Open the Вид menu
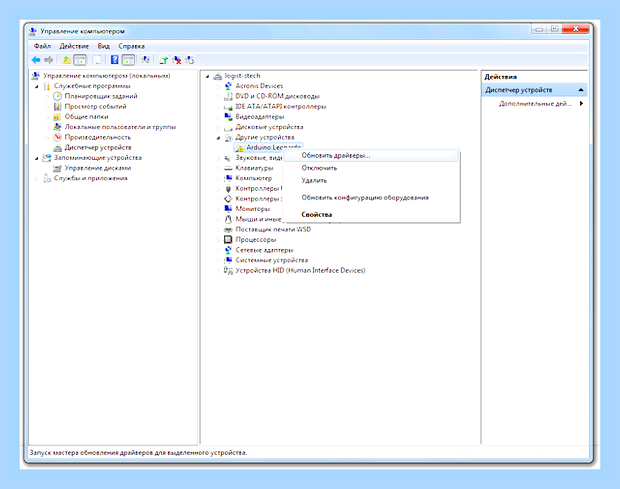This screenshot has height=489, width=620. (104, 46)
